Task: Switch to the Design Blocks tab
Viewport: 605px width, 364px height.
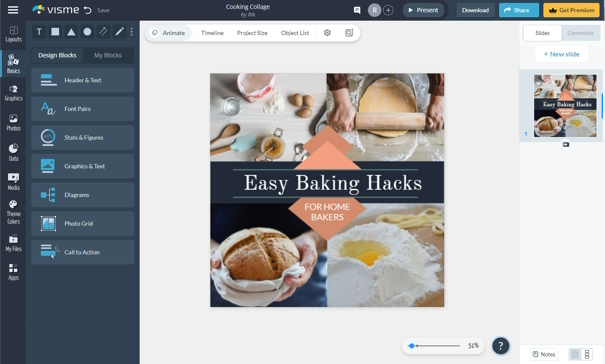Action: [57, 55]
